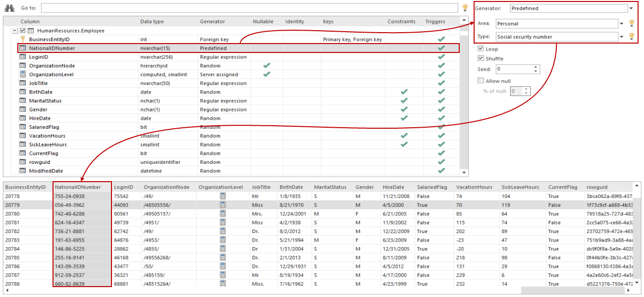Click the column icon of MaritalStatus row
The height and width of the screenshot is (297, 644).
[x=22, y=100]
